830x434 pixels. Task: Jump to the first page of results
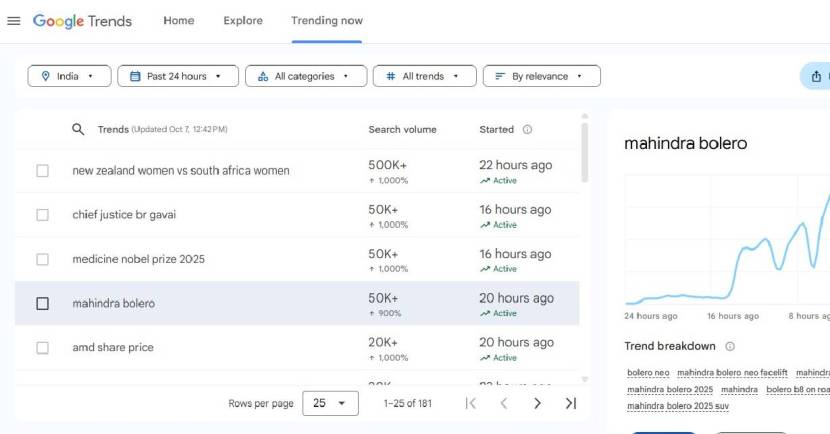coord(471,403)
